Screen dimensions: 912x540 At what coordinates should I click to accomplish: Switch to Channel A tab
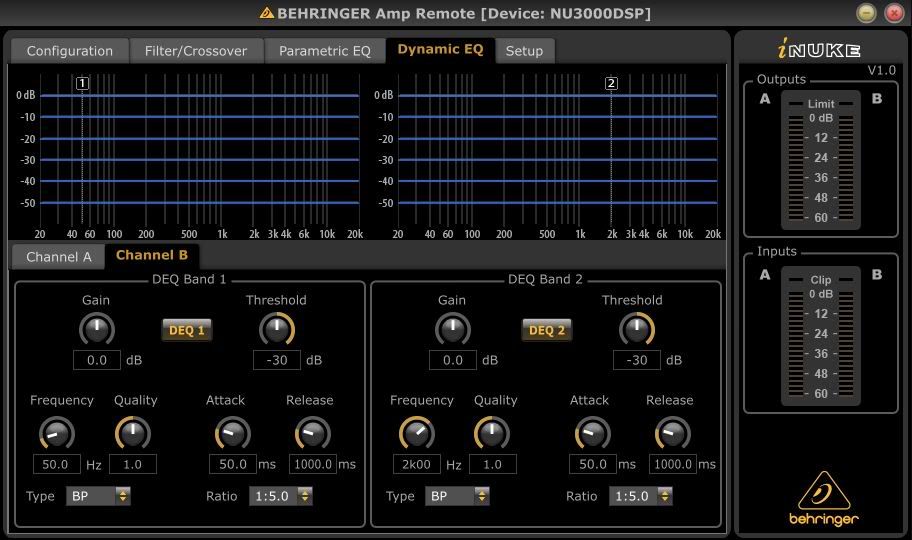click(59, 257)
